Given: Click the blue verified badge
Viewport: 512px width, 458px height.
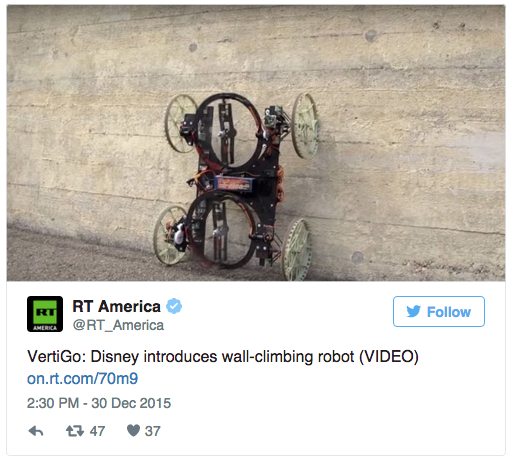Looking at the screenshot, I should point(174,306).
